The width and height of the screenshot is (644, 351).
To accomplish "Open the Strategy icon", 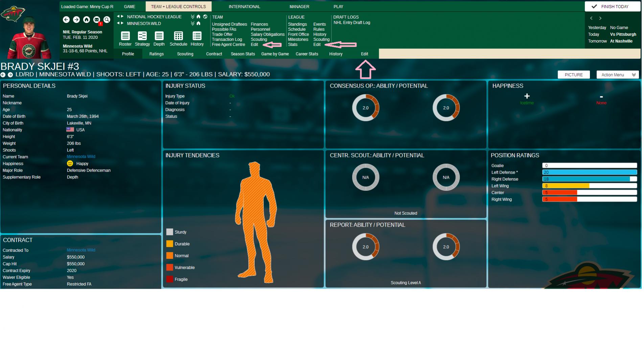I will click(x=142, y=36).
